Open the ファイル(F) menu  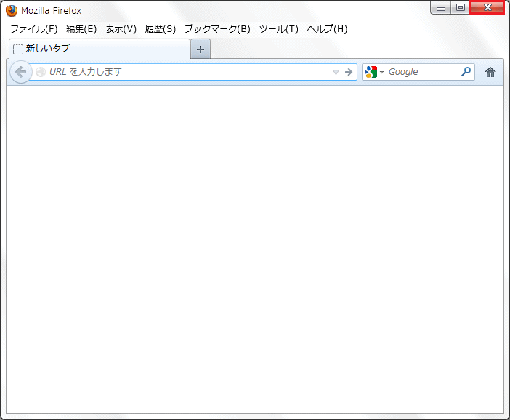coord(33,29)
